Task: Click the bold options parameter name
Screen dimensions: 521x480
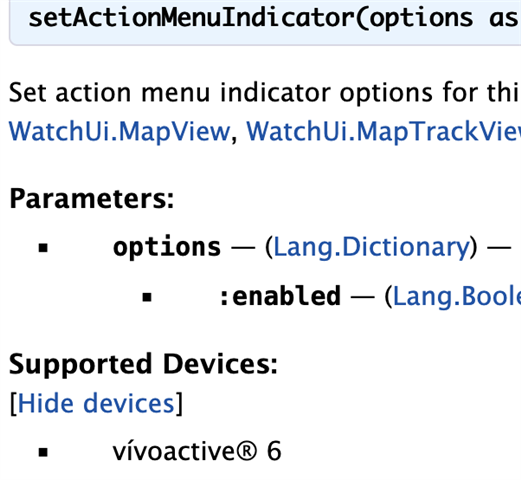Action: 167,248
